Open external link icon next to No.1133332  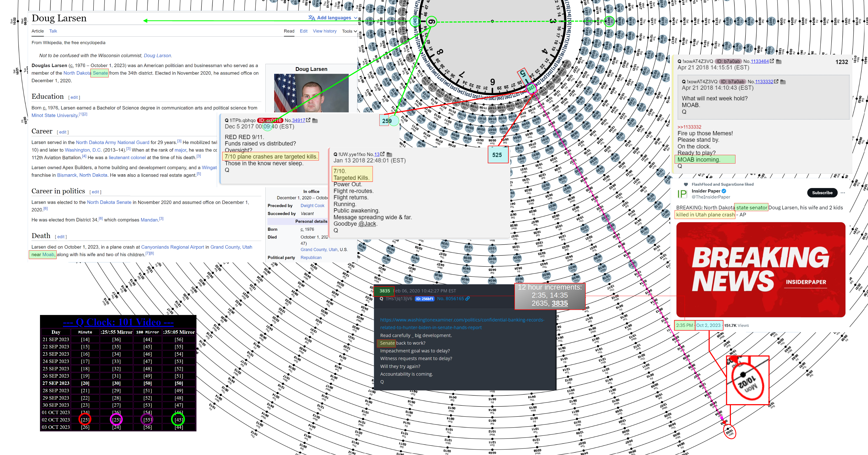(776, 81)
